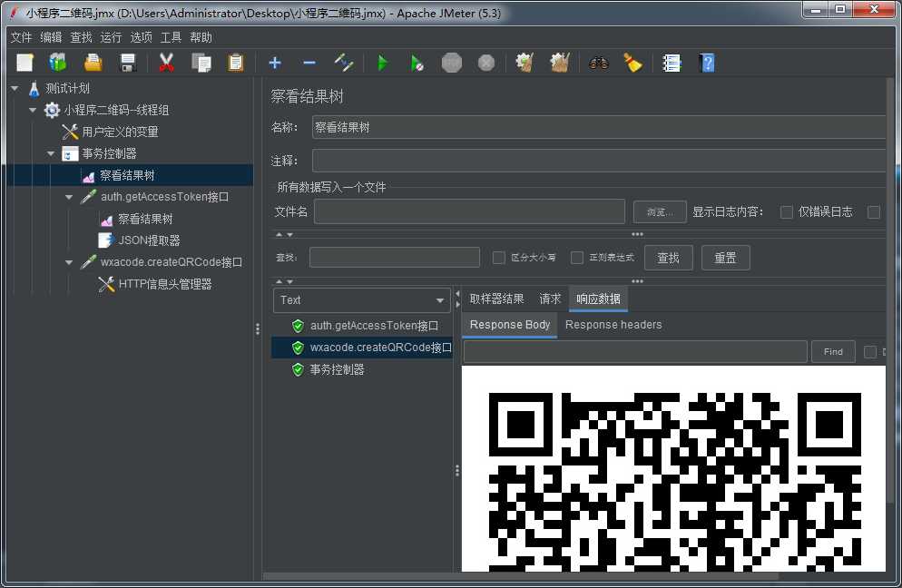
Task: Toggle 区分大小写 checkbox
Action: [x=499, y=257]
